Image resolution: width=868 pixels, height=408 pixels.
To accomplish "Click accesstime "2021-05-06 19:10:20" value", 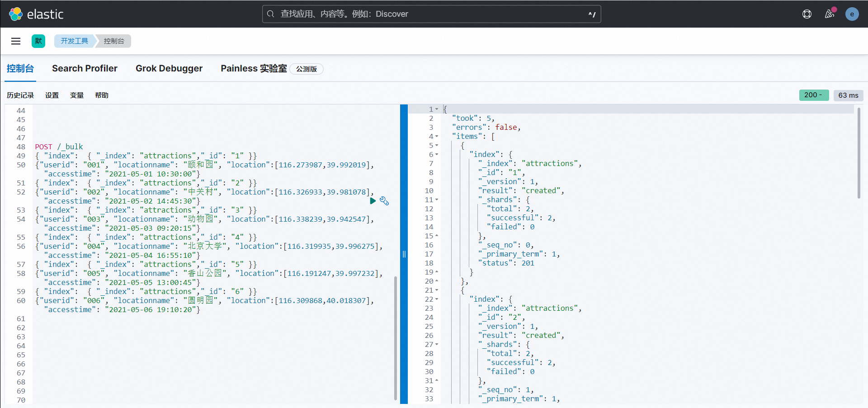I will click(x=151, y=309).
